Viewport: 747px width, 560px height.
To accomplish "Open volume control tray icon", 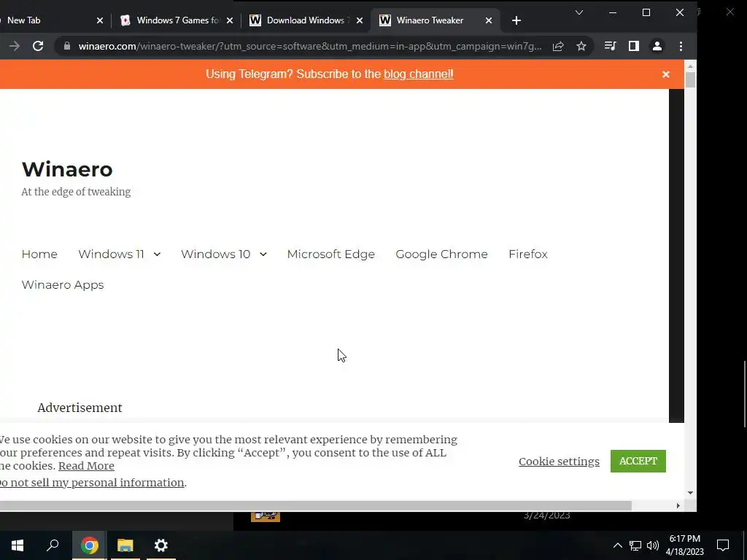I will coord(653,545).
